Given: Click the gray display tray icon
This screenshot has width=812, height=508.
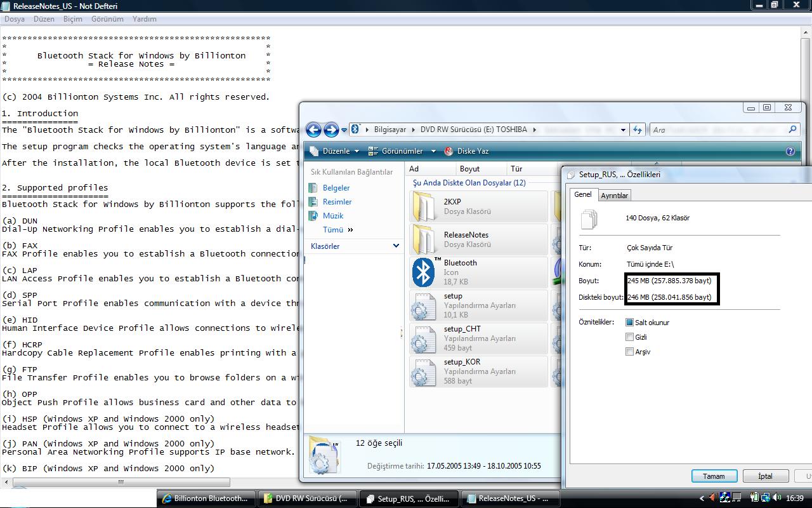Looking at the screenshot, I should 737,498.
